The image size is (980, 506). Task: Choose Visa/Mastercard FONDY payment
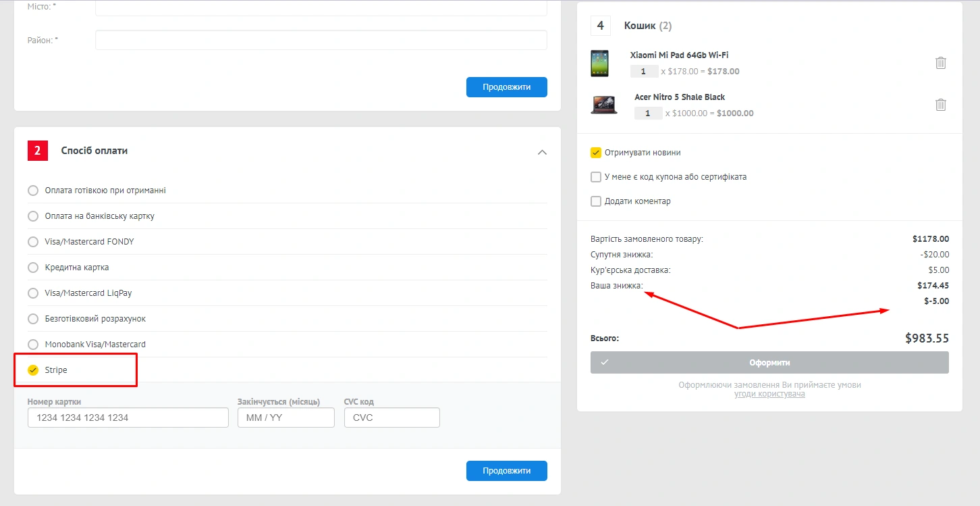33,242
